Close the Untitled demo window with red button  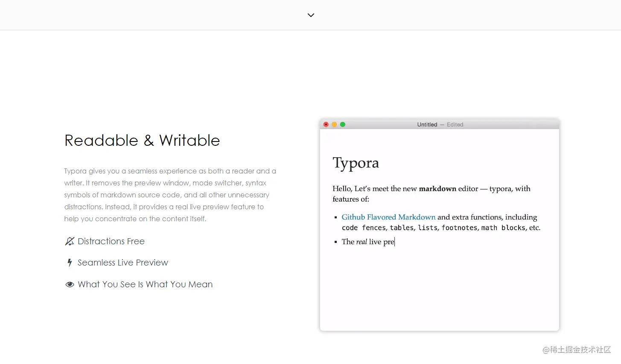326,124
